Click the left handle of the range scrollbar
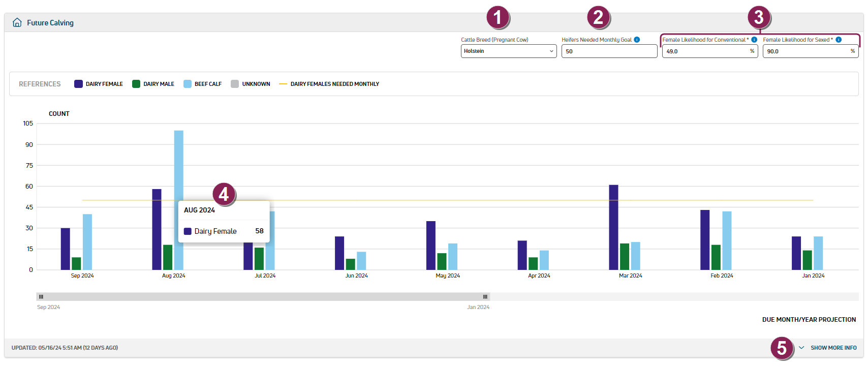This screenshot has height=367, width=868. coord(41,296)
